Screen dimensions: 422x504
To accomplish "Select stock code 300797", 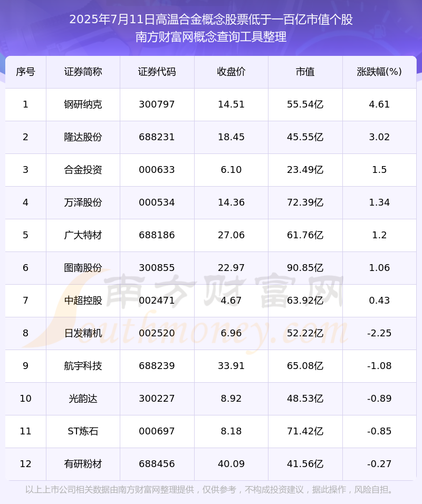I will point(157,104).
